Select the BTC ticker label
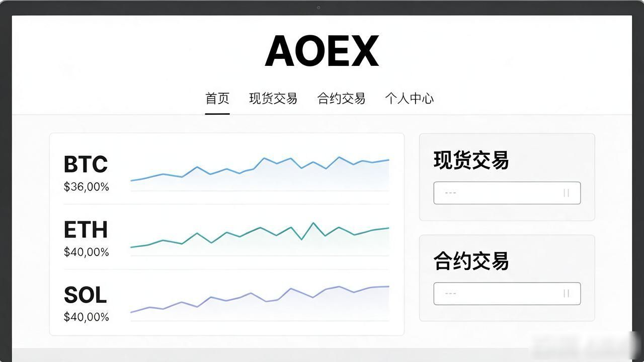 coord(86,164)
